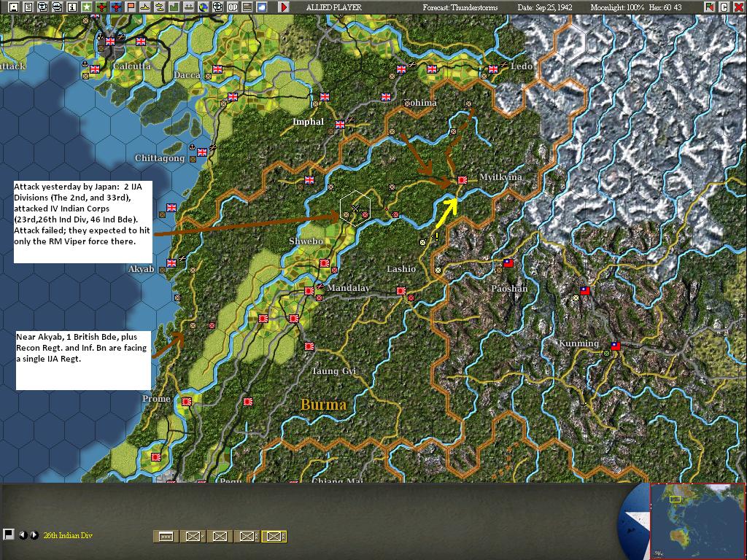The width and height of the screenshot is (747, 560).
Task: Click the 'Hex: 60 43' coordinate text
Action: pyautogui.click(x=665, y=7)
